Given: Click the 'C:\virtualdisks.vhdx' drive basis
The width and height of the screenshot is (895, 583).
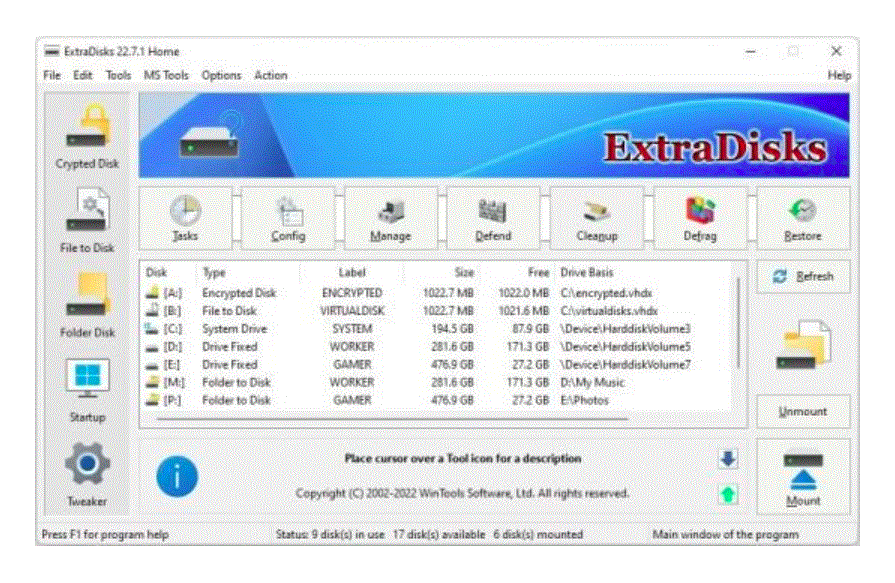Looking at the screenshot, I should coord(609,311).
